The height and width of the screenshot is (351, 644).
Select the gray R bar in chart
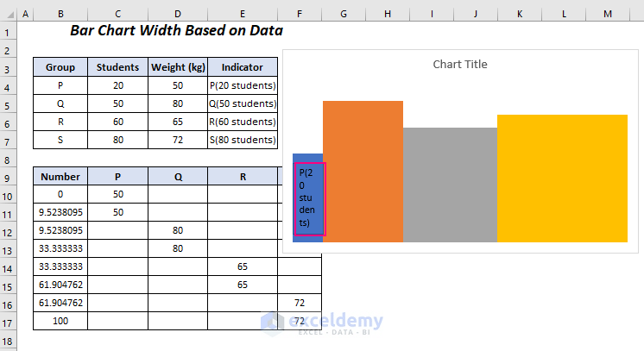pyautogui.click(x=450, y=185)
